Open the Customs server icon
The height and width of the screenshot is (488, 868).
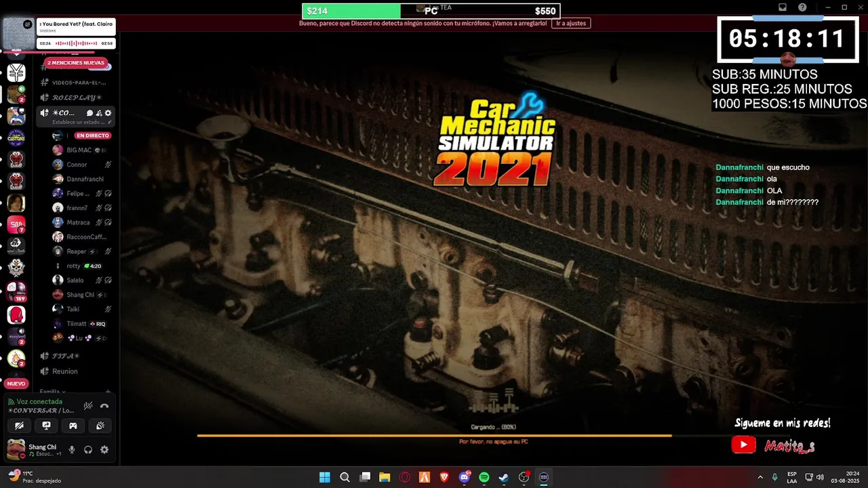[16, 138]
